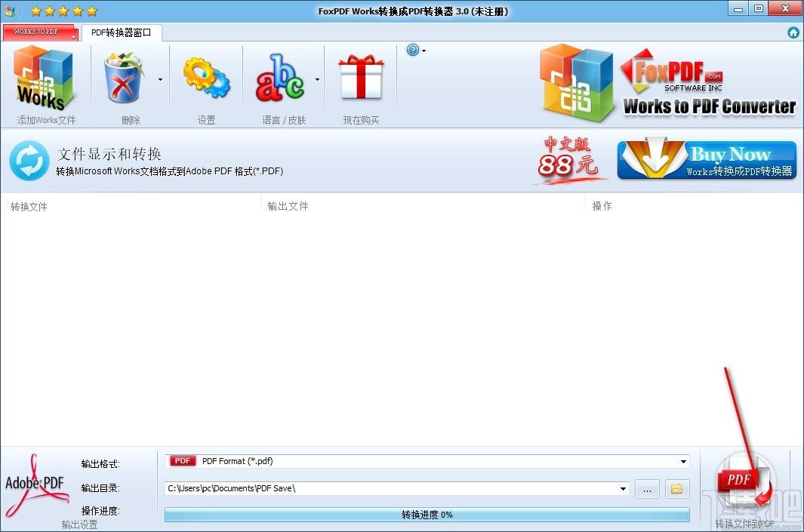Open the output folder with folder icon

[x=676, y=489]
